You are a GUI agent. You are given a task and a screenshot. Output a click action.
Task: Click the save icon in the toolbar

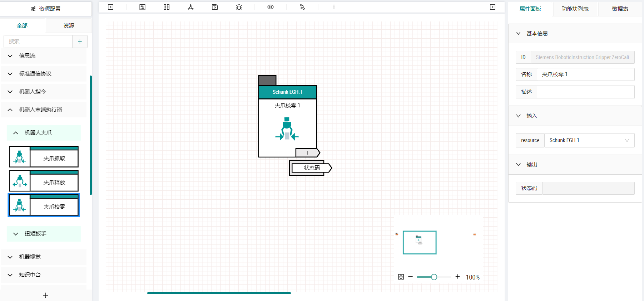point(215,7)
